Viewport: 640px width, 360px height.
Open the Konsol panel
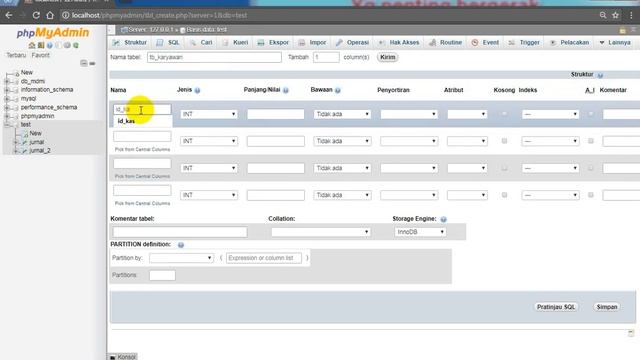(x=122, y=357)
